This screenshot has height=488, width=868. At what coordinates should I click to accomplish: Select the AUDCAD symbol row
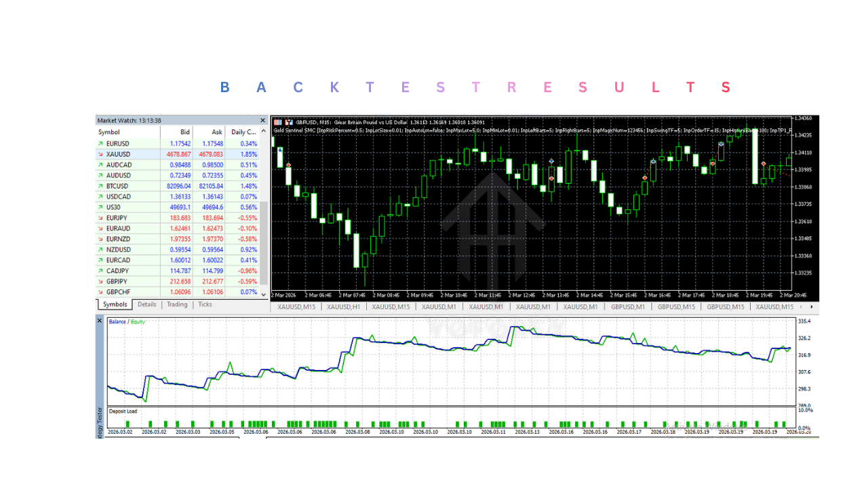point(178,165)
